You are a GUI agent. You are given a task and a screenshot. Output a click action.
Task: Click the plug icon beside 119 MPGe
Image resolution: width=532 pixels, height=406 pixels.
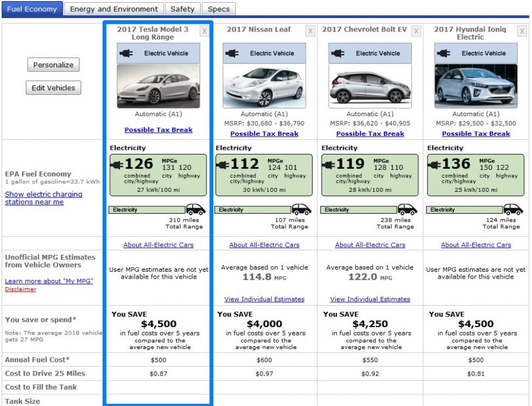(x=328, y=165)
